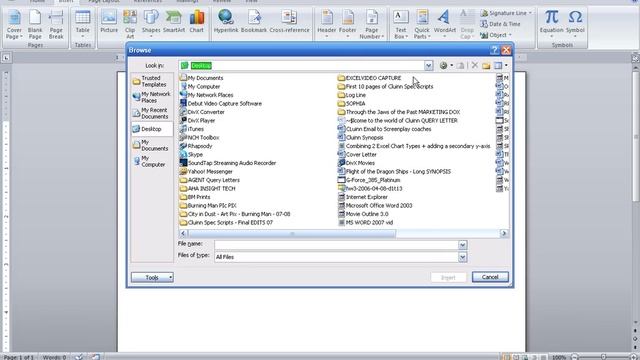Open Drop Cap options in ribbon
Screen dimensions: 640x360
pyautogui.click(x=467, y=24)
